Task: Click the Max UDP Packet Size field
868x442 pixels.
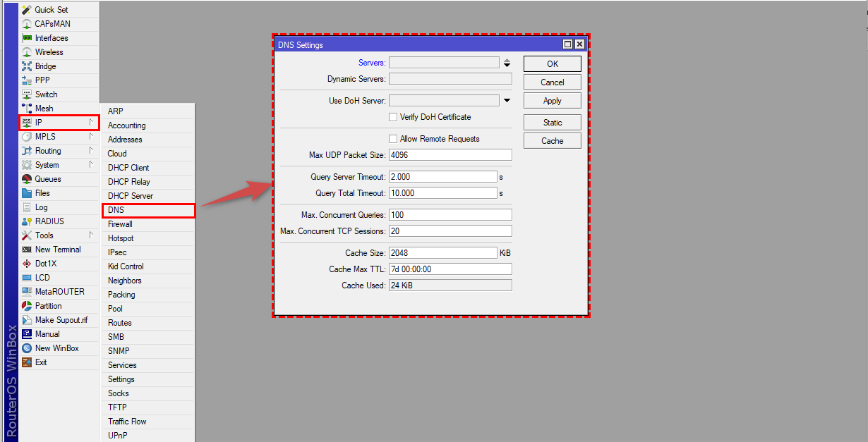Action: [450, 155]
